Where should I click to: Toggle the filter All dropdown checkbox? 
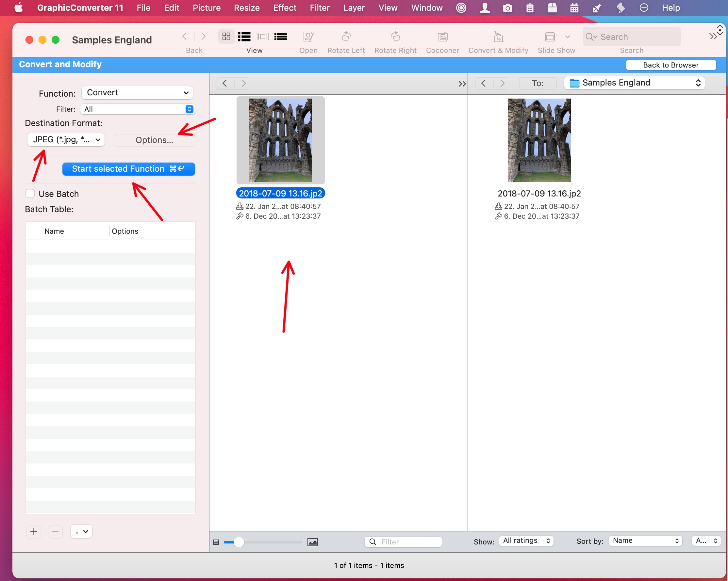190,108
